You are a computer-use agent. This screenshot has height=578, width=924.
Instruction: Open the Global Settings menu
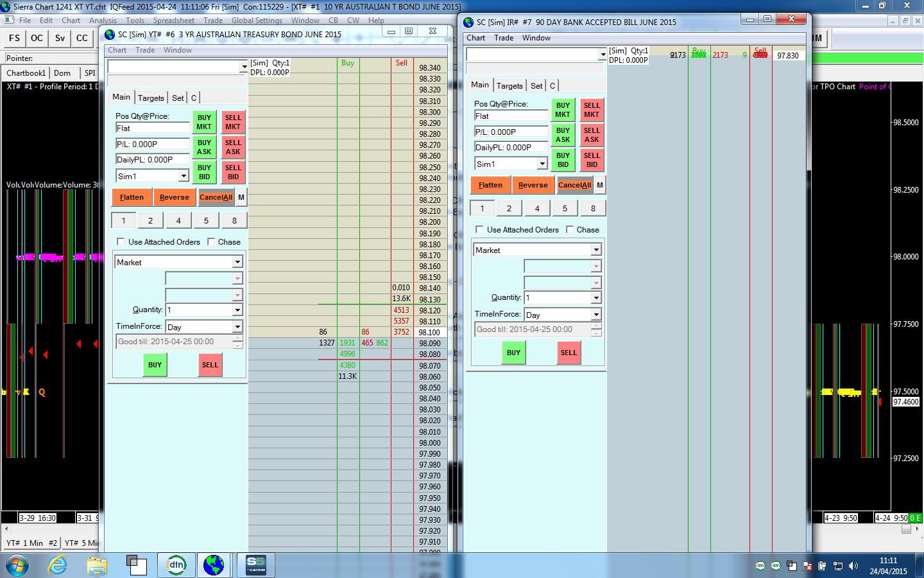257,21
